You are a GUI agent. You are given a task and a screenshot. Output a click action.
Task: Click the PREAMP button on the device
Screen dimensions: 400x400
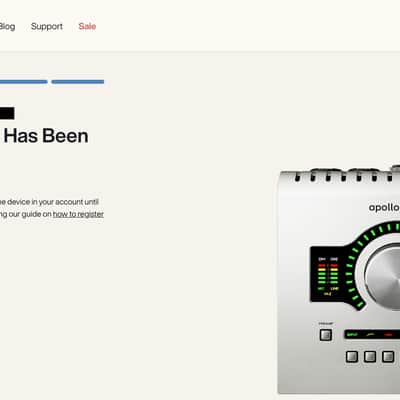click(x=326, y=335)
